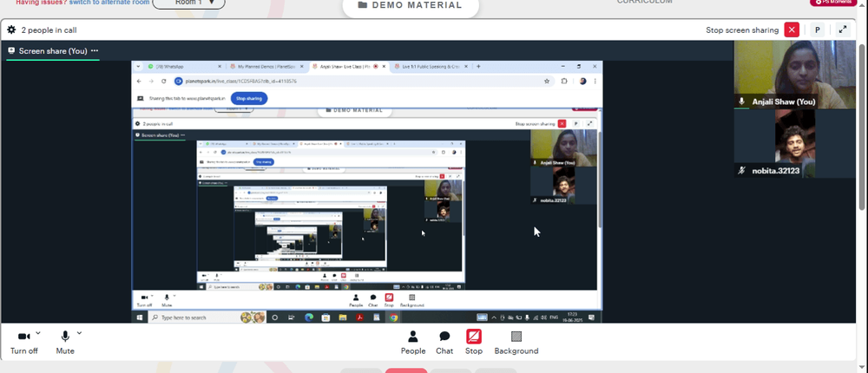The image size is (868, 373).
Task: Click planetspark.in address bar in shared preview
Action: click(363, 81)
